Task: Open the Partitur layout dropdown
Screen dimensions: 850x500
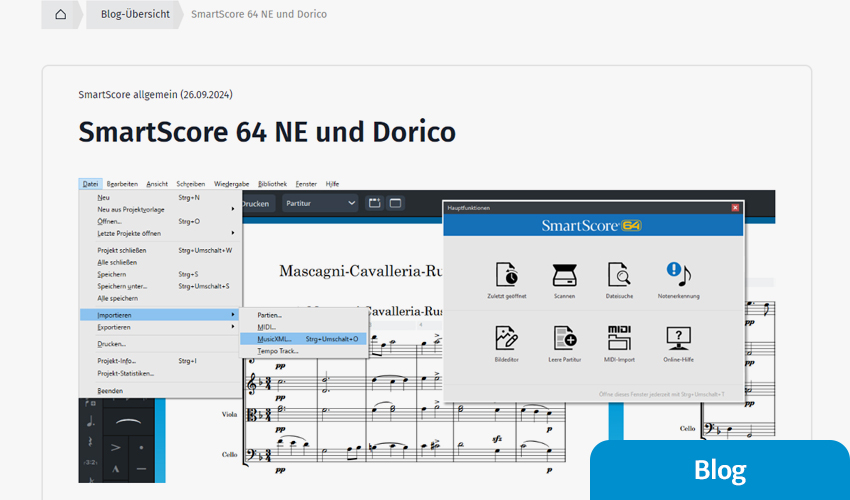Action: 319,203
